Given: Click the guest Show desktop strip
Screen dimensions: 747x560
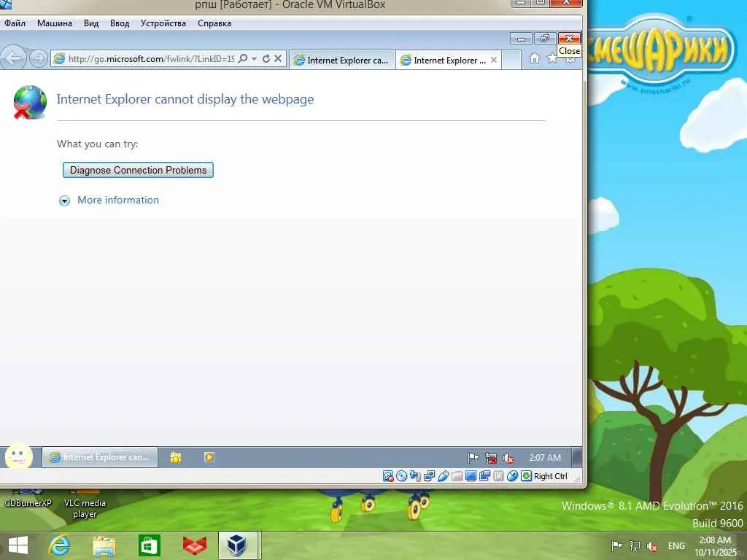Looking at the screenshot, I should click(576, 457).
